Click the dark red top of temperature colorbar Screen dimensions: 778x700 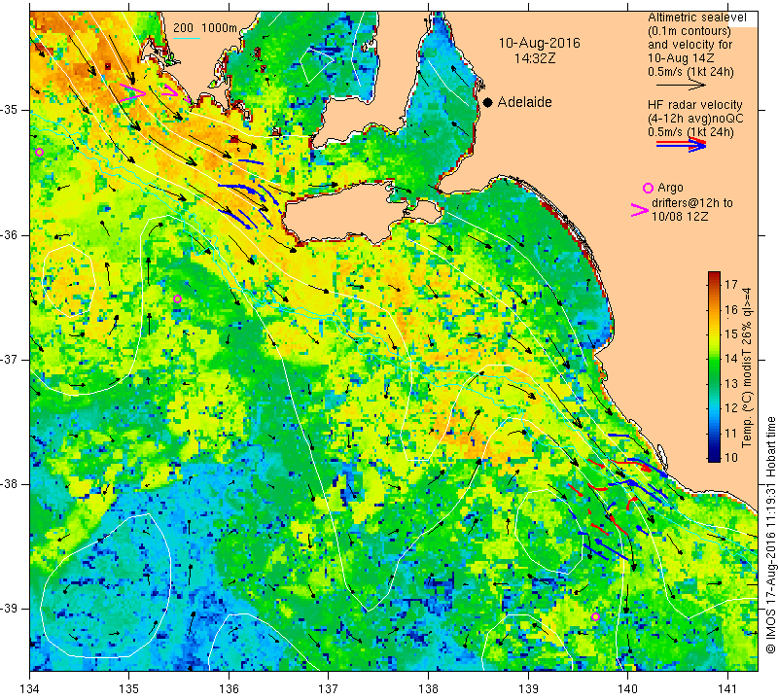714,274
